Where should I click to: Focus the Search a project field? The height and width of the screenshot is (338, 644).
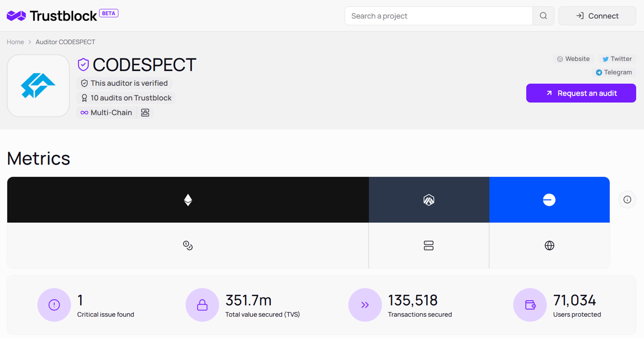pos(439,16)
